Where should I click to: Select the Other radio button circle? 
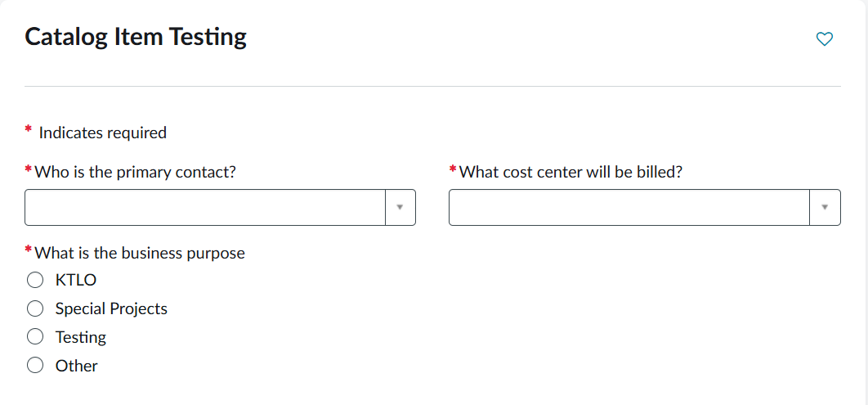pos(35,366)
